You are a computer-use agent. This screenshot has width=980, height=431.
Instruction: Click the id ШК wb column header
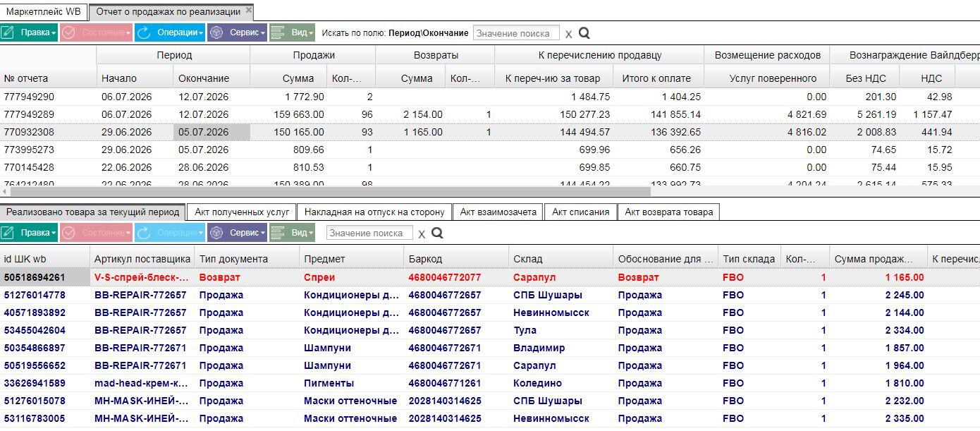click(45, 259)
